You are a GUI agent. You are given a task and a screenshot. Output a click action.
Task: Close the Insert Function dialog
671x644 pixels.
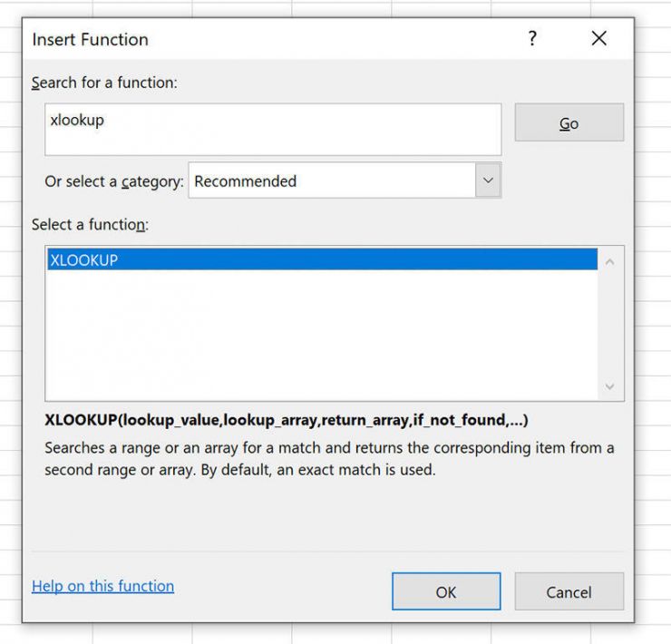pos(598,39)
